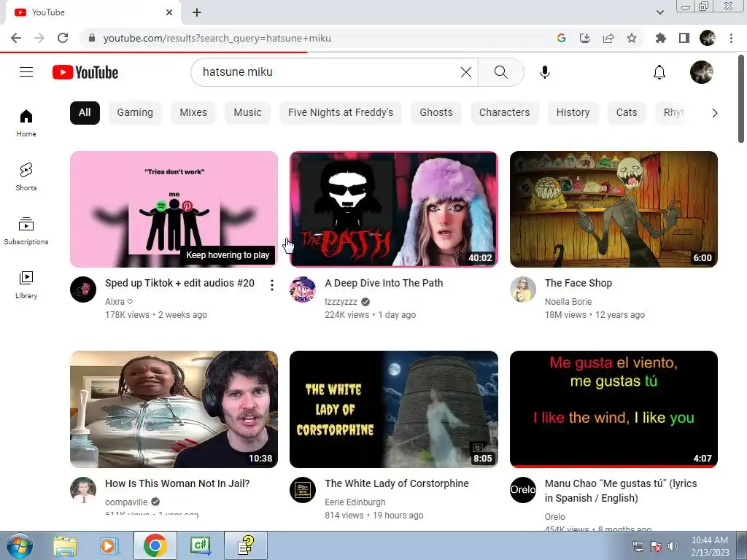Select the Music filter chip
747x560 pixels.
[248, 112]
